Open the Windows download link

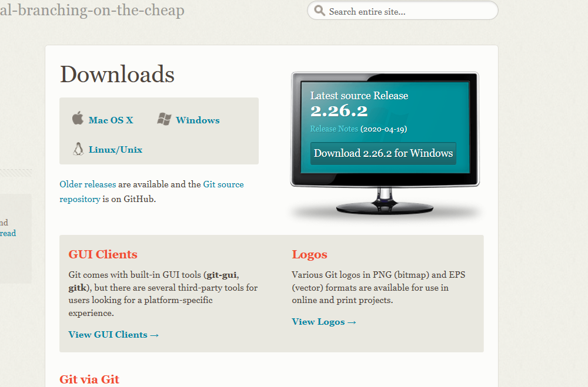[198, 120]
